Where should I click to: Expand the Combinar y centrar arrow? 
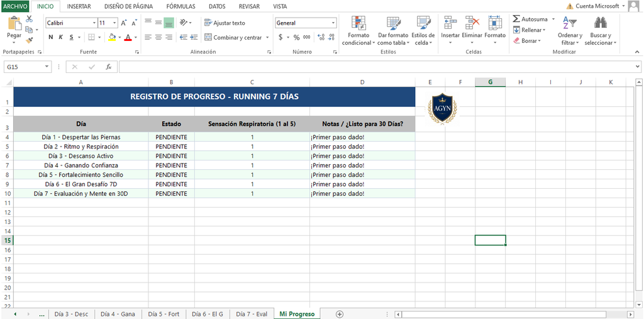tap(267, 37)
